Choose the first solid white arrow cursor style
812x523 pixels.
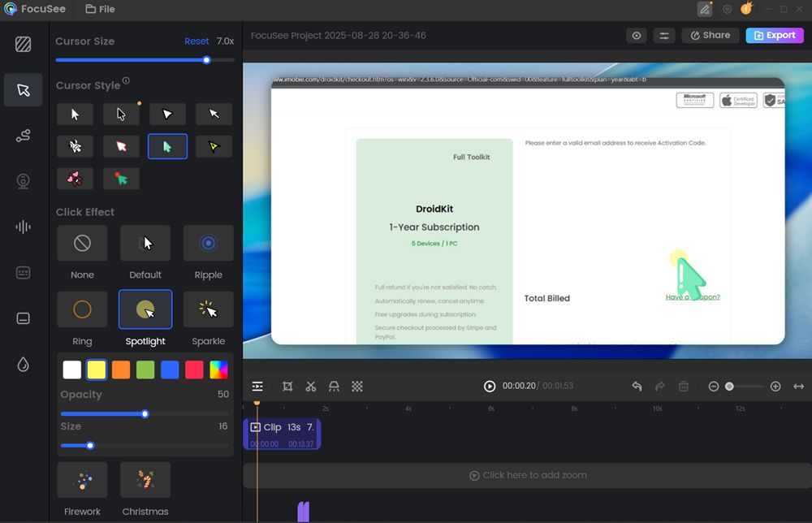[75, 115]
